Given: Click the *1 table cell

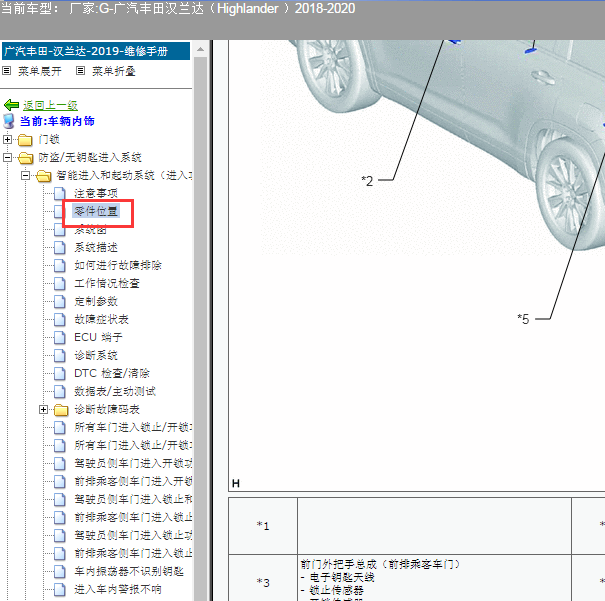Looking at the screenshot, I should coord(263,526).
